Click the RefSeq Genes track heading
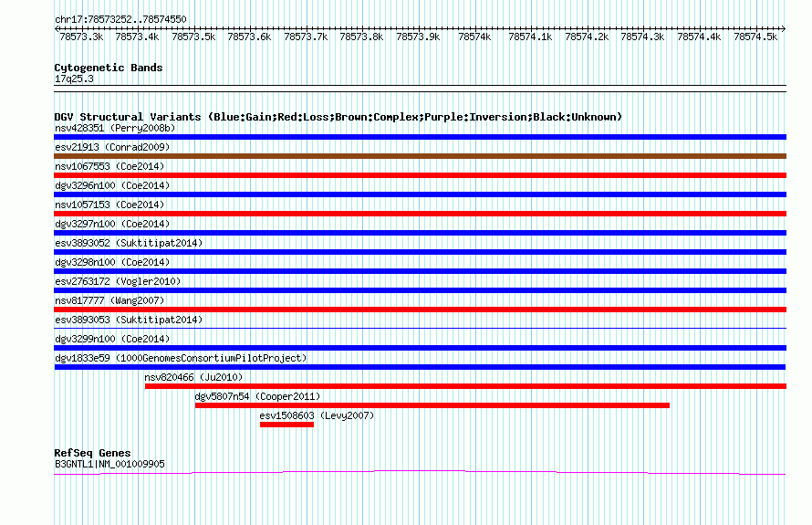The width and height of the screenshot is (812, 525). pyautogui.click(x=92, y=453)
